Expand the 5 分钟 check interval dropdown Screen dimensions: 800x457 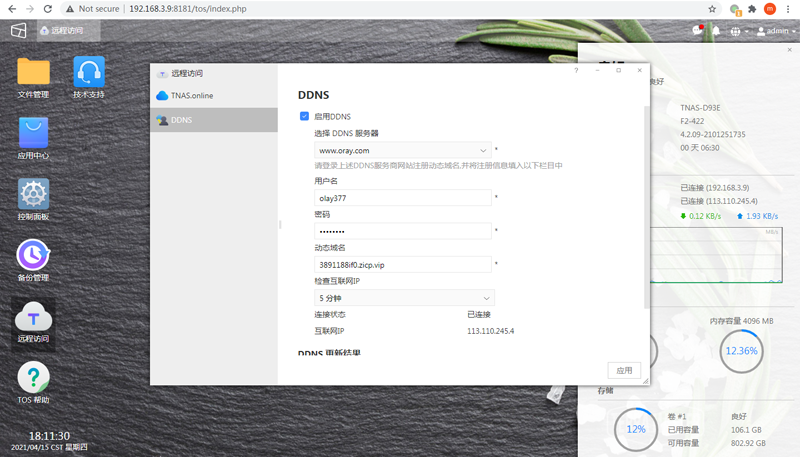tap(404, 298)
